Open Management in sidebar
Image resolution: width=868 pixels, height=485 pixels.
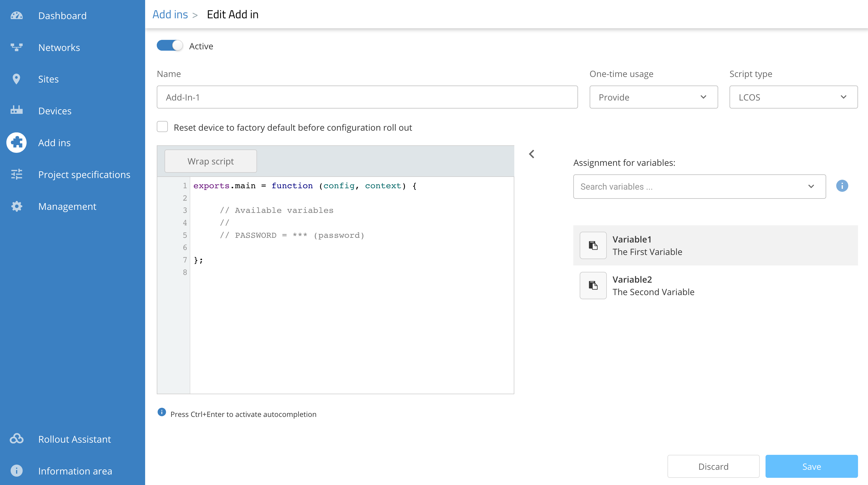tap(67, 206)
